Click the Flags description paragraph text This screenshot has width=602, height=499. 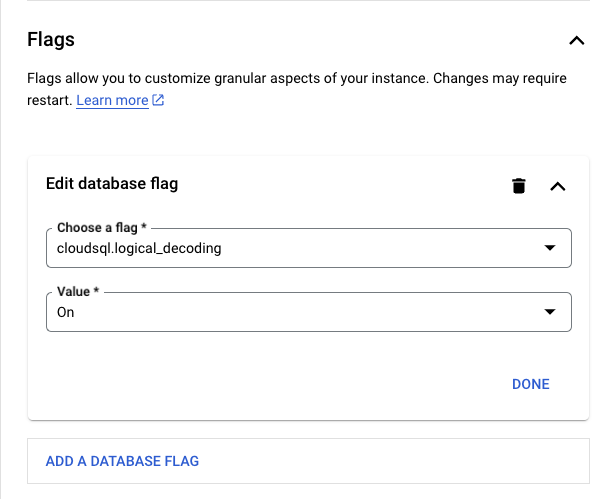(x=296, y=89)
